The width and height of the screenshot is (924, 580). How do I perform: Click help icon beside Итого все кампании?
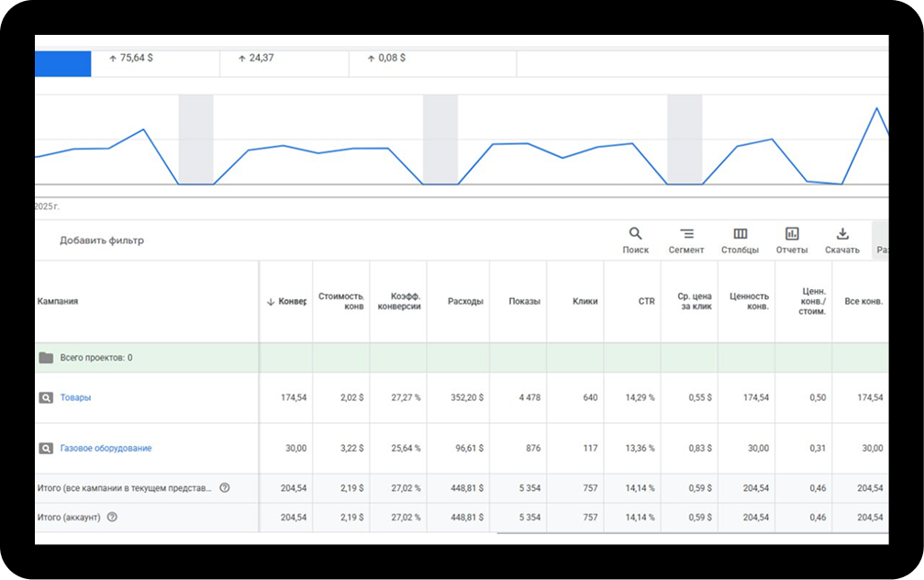pos(225,488)
